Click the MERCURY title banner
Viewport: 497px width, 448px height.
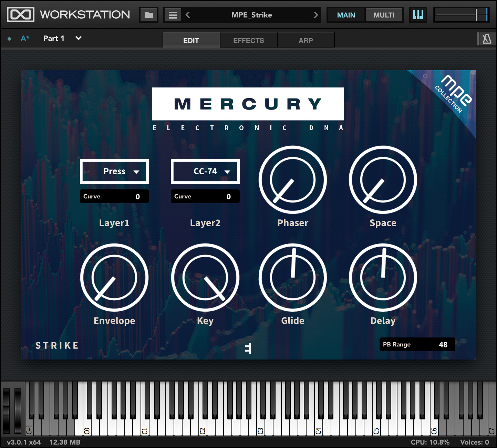click(248, 104)
